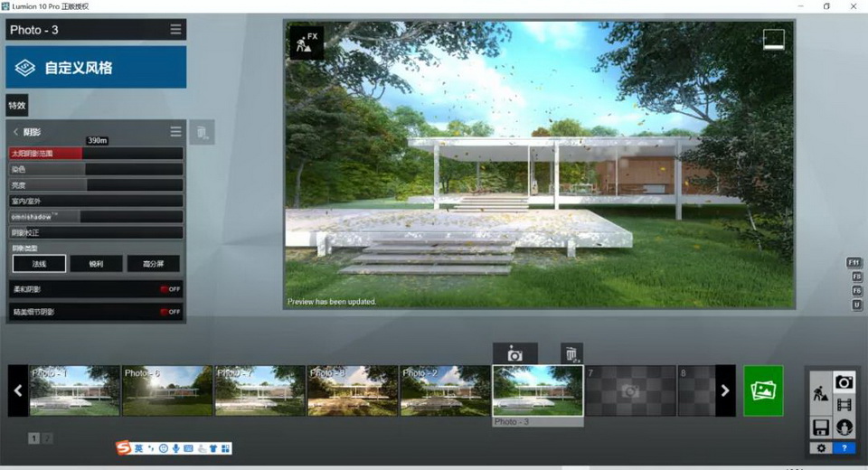Click the floppy disk save icon

click(820, 427)
